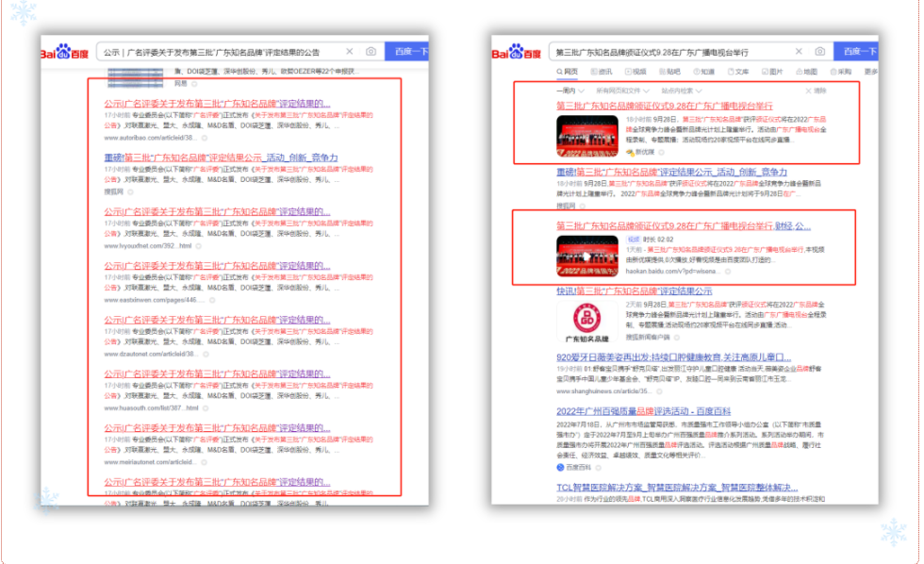Click the 网易 source label in left window
Image resolution: width=924 pixels, height=564 pixels.
click(180, 84)
